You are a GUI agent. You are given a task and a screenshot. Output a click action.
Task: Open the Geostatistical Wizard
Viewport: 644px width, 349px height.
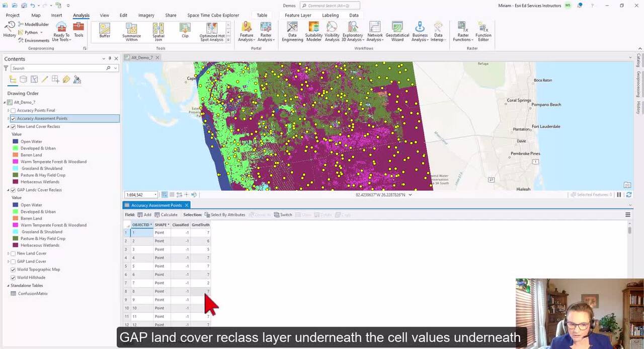397,31
